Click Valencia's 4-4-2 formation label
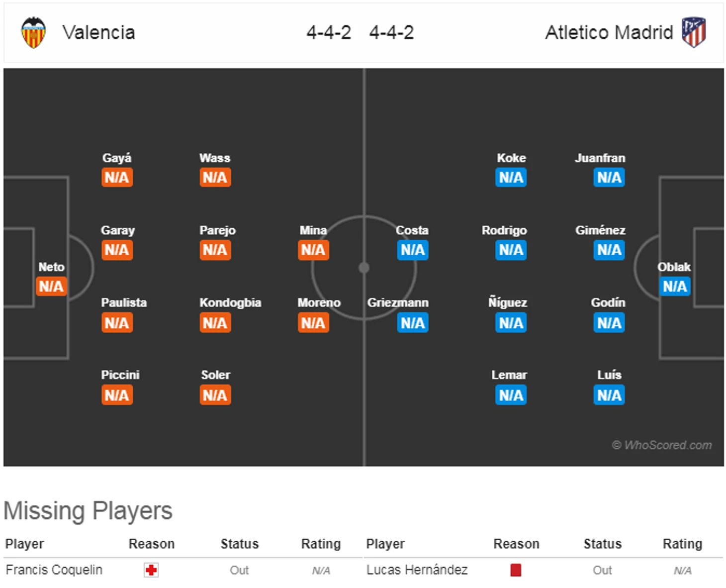Image resolution: width=726 pixels, height=588 pixels. click(329, 33)
